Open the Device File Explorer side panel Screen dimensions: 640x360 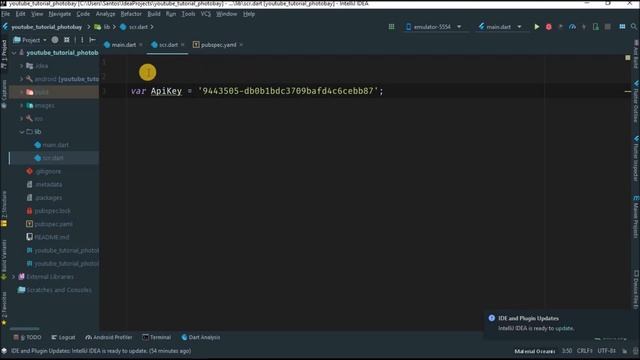click(x=636, y=289)
